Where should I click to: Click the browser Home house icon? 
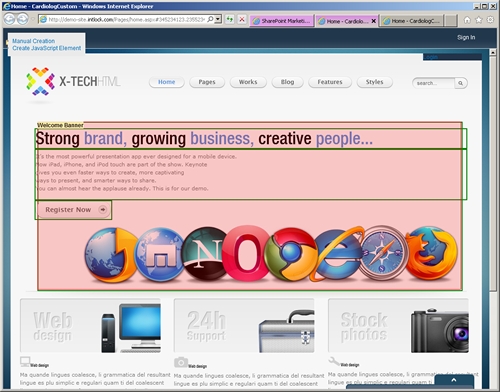tap(467, 20)
